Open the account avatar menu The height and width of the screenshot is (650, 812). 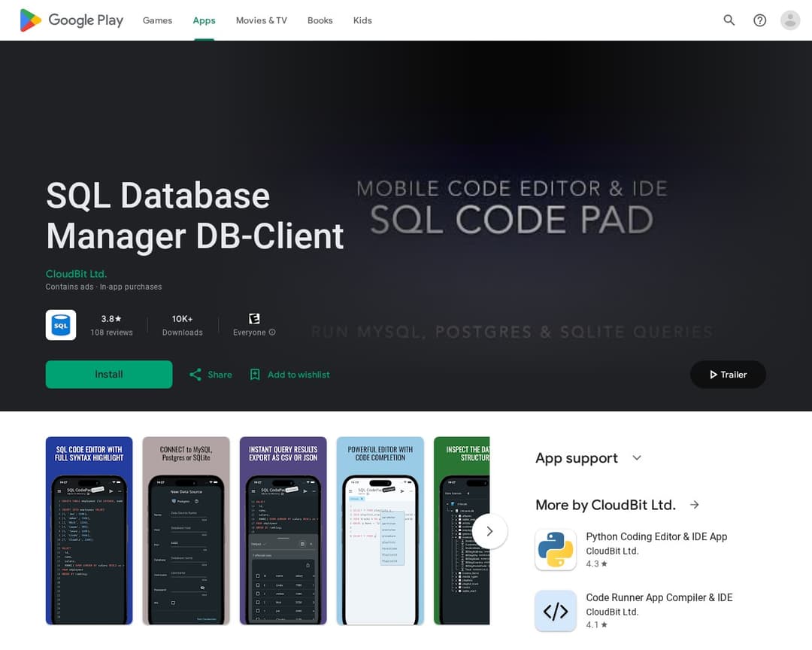[790, 20]
